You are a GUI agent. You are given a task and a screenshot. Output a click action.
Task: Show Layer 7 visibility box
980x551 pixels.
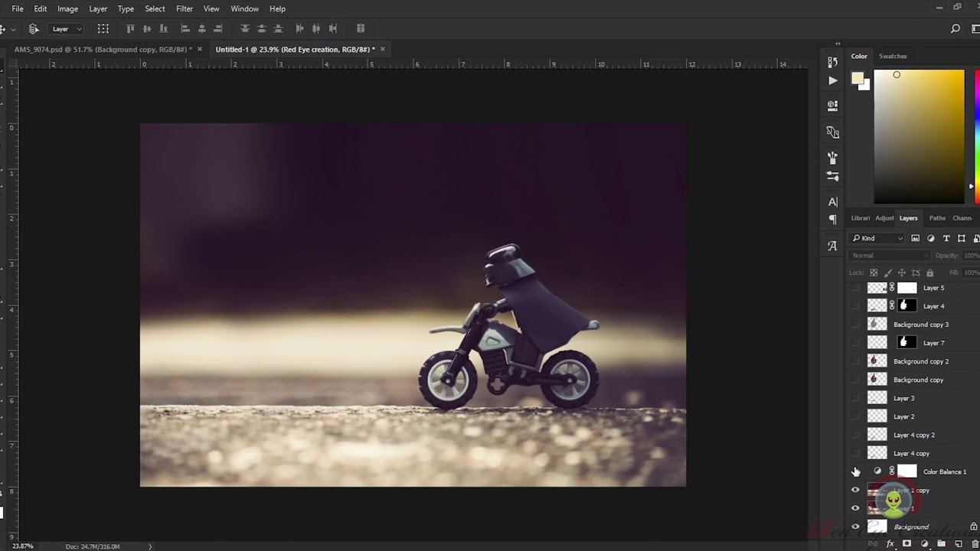click(856, 343)
